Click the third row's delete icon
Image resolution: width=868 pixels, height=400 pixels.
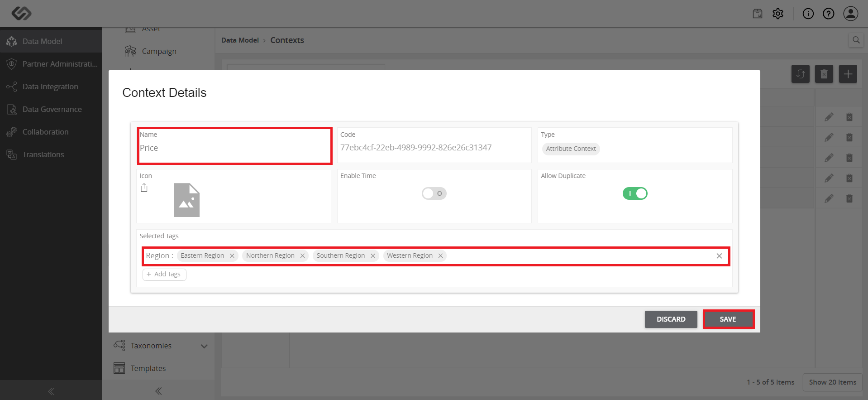click(x=849, y=158)
